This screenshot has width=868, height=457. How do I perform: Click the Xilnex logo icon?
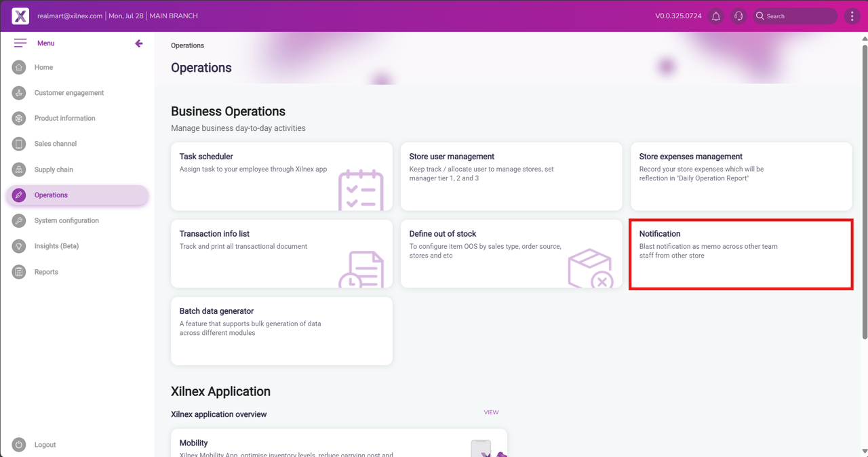[x=20, y=16]
